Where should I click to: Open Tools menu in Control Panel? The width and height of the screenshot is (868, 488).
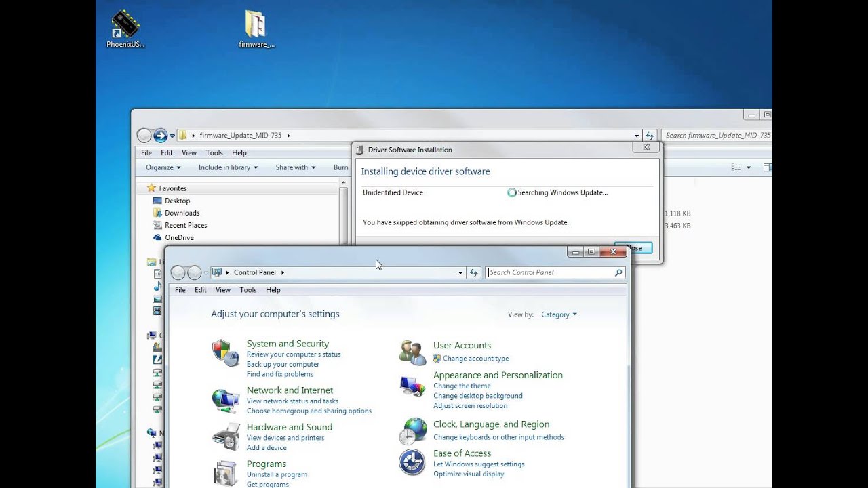pyautogui.click(x=248, y=290)
